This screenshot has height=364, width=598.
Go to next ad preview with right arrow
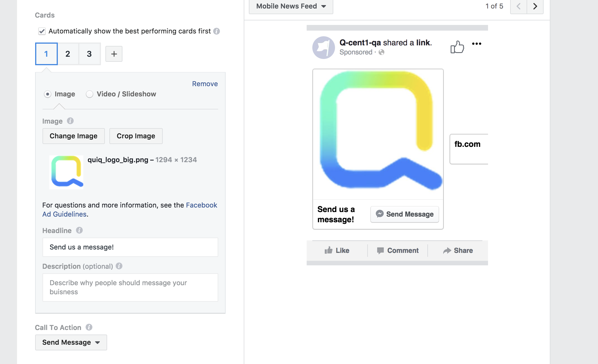[535, 6]
